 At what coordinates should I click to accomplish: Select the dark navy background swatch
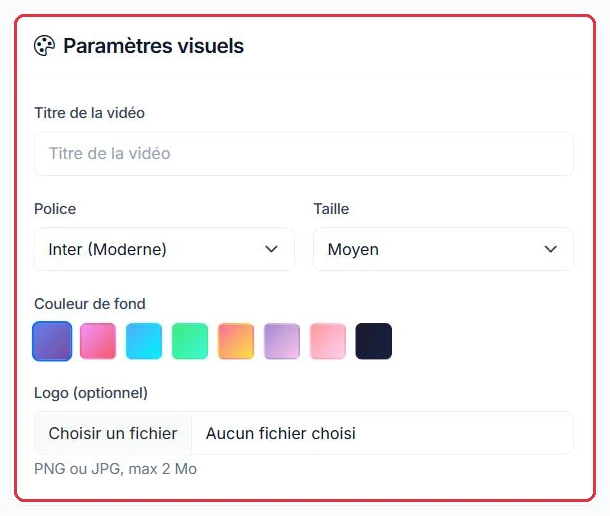tap(373, 341)
